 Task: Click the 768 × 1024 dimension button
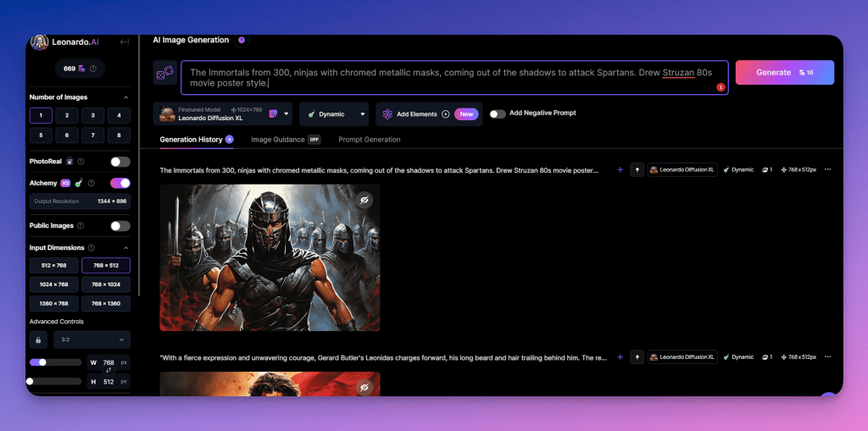tap(106, 285)
